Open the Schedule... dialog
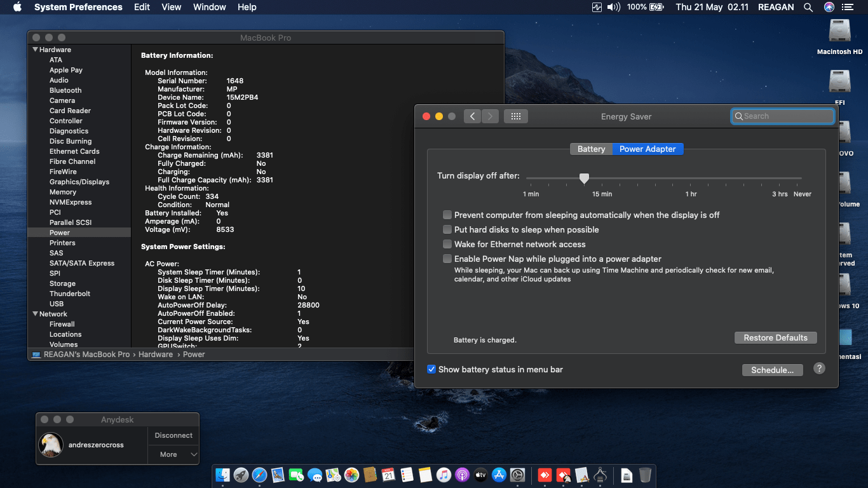This screenshot has height=488, width=868. tap(772, 370)
